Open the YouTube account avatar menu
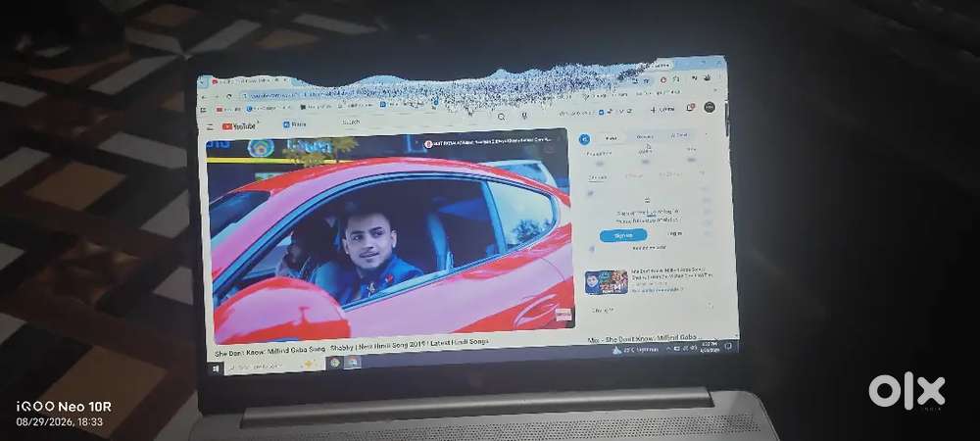The image size is (980, 441). click(x=710, y=107)
